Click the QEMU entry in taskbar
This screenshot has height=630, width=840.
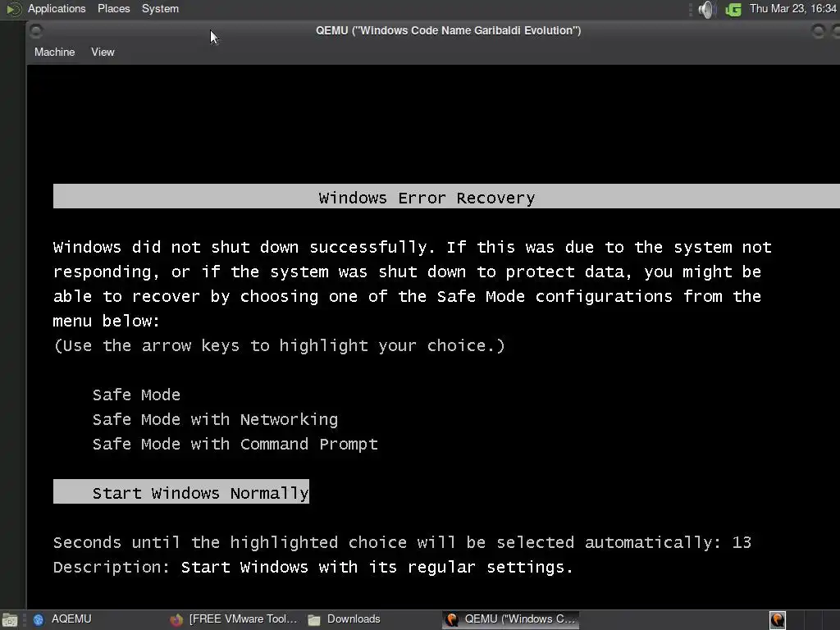point(510,619)
